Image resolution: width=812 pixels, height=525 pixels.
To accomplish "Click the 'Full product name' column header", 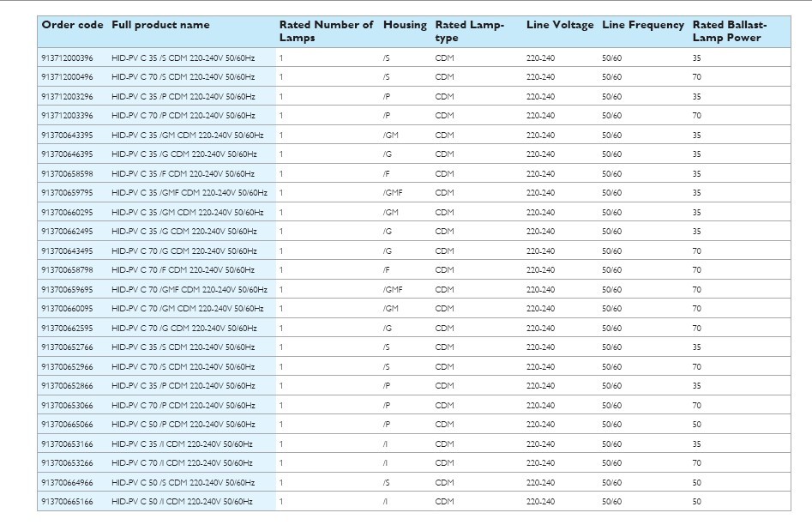I will click(x=160, y=25).
